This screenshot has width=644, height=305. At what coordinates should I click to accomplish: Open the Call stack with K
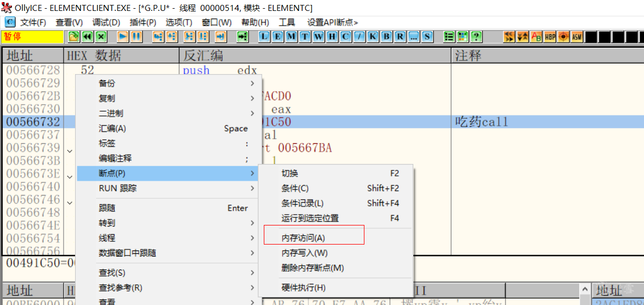(x=373, y=36)
